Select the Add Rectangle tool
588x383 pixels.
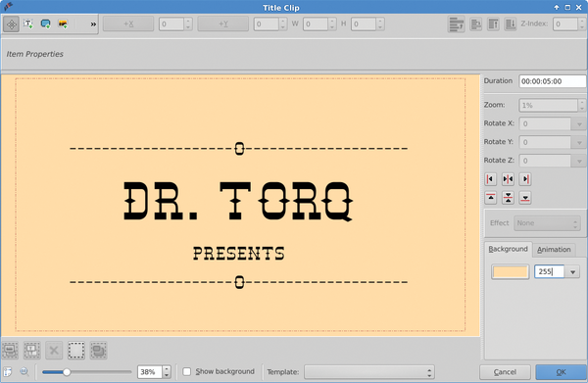(x=45, y=24)
